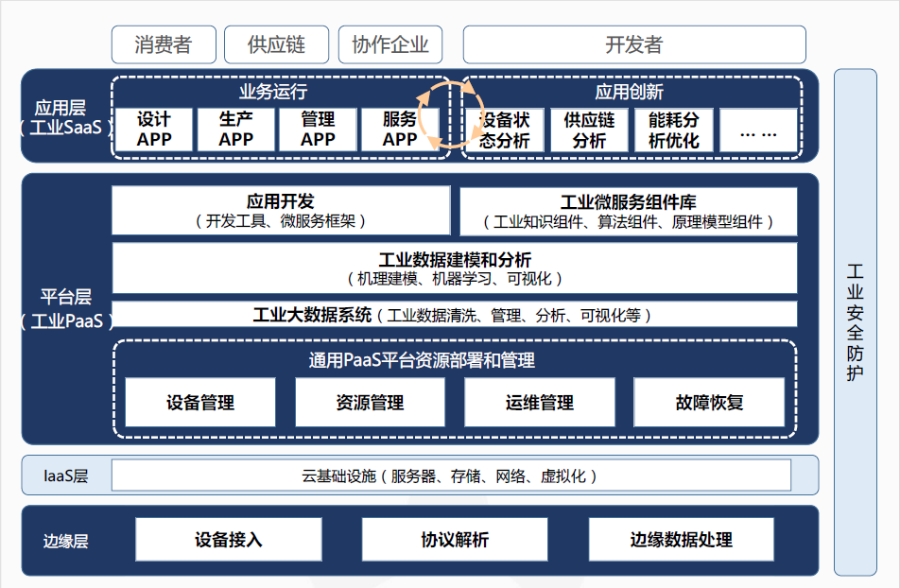Enable the 运维管理 block
The image size is (900, 588).
pyautogui.click(x=540, y=402)
